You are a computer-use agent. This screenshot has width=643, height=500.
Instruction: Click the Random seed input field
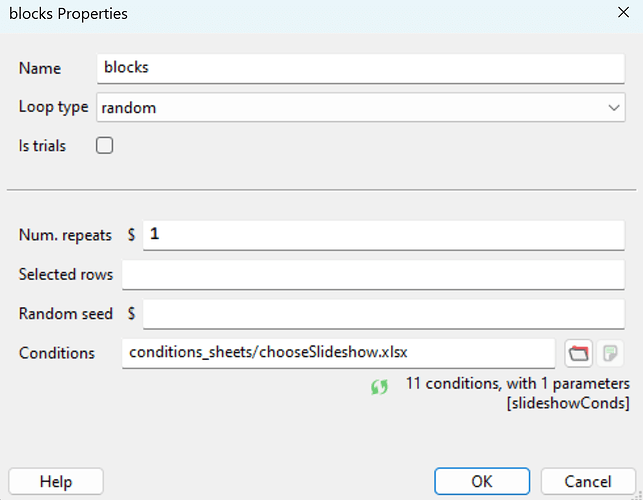coord(384,313)
